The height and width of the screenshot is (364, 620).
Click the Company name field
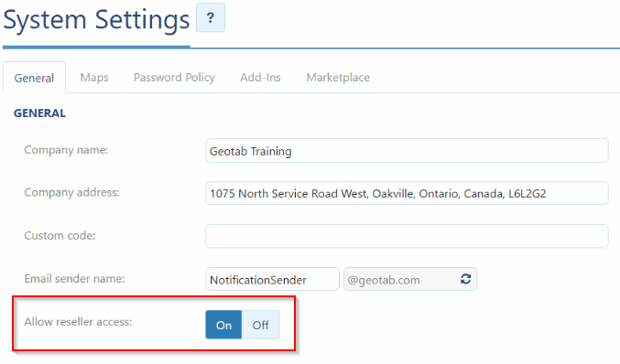(407, 150)
